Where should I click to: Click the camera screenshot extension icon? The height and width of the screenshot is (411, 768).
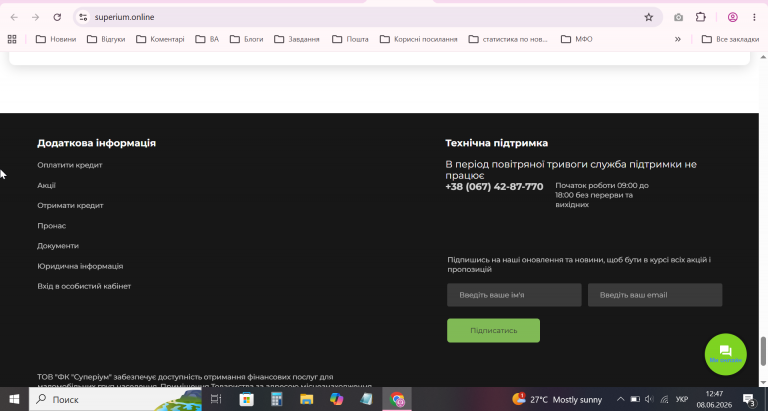[x=678, y=17]
